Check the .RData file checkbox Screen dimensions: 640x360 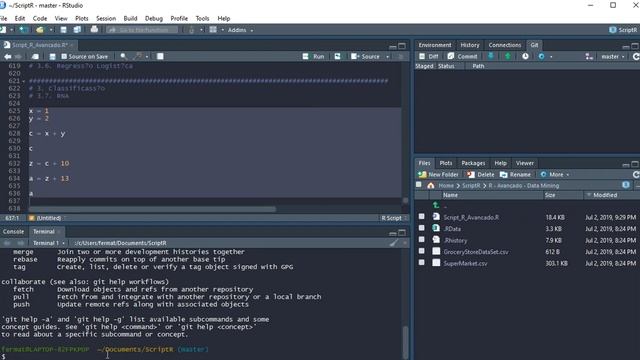pyautogui.click(x=422, y=228)
